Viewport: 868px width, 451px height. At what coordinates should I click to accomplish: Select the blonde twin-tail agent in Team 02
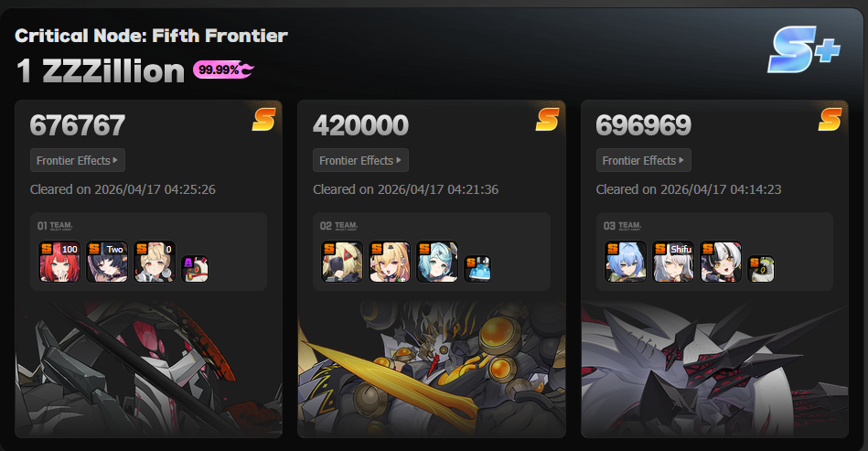pyautogui.click(x=390, y=262)
